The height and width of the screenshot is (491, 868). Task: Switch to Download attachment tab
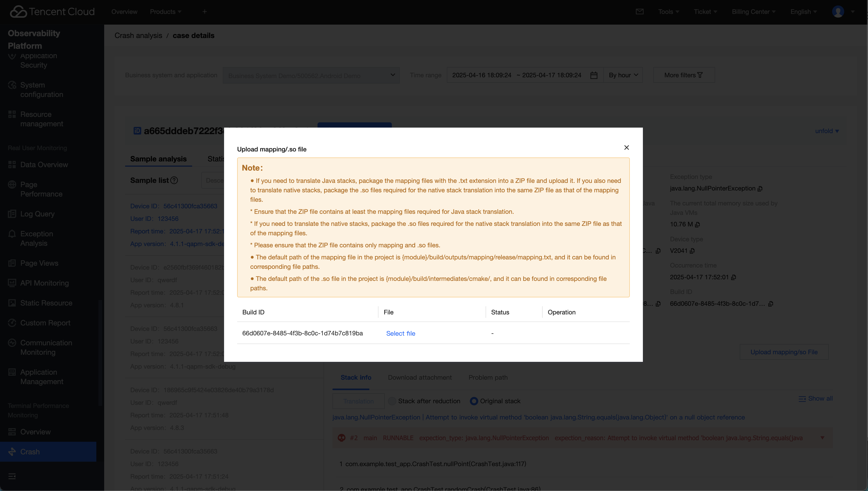tap(420, 377)
